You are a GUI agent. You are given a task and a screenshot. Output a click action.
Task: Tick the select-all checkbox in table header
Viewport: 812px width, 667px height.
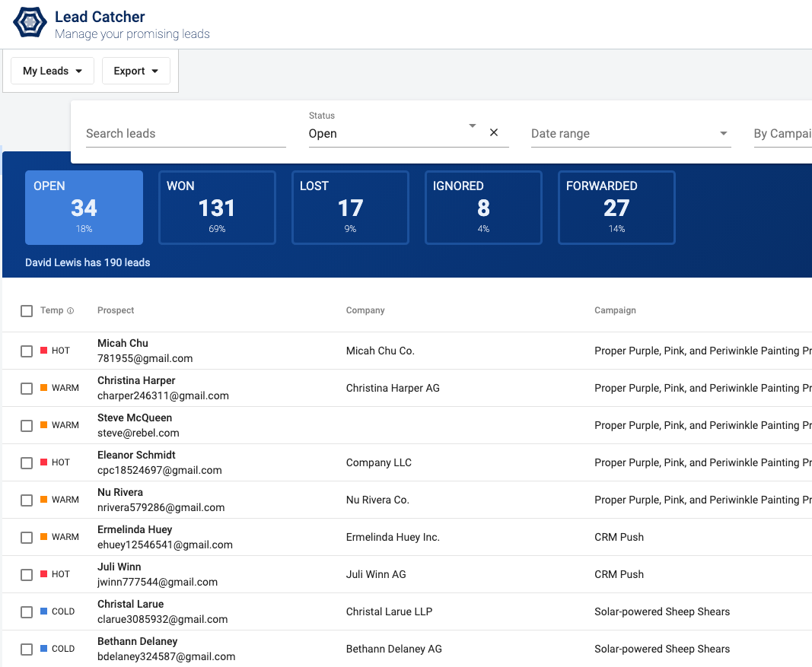tap(27, 311)
